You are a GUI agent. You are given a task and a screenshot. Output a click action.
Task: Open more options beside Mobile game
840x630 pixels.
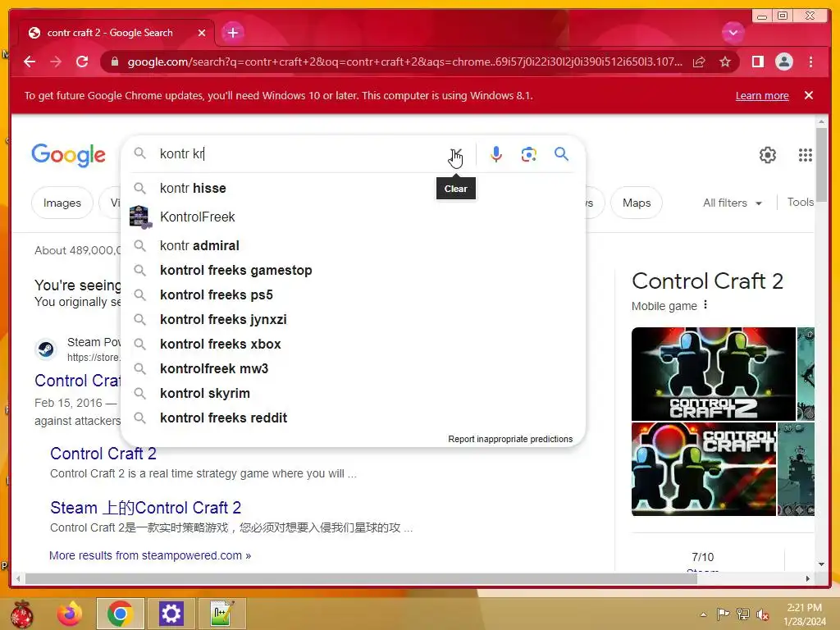[705, 305]
